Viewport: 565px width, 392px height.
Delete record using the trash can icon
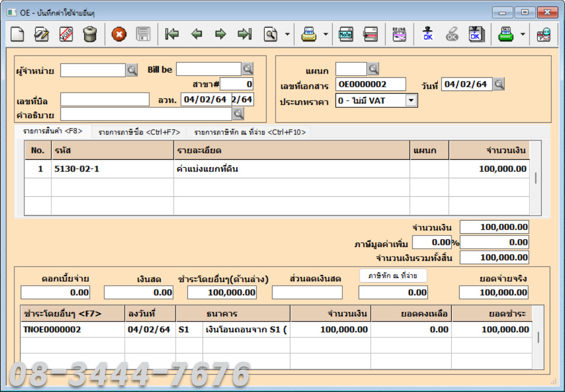pyautogui.click(x=90, y=34)
